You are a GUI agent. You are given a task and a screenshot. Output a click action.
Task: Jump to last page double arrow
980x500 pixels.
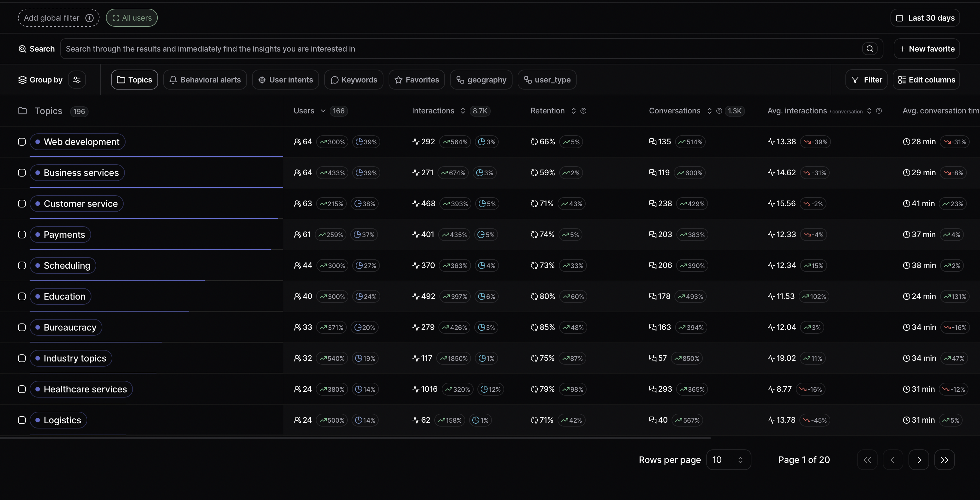[x=944, y=460]
